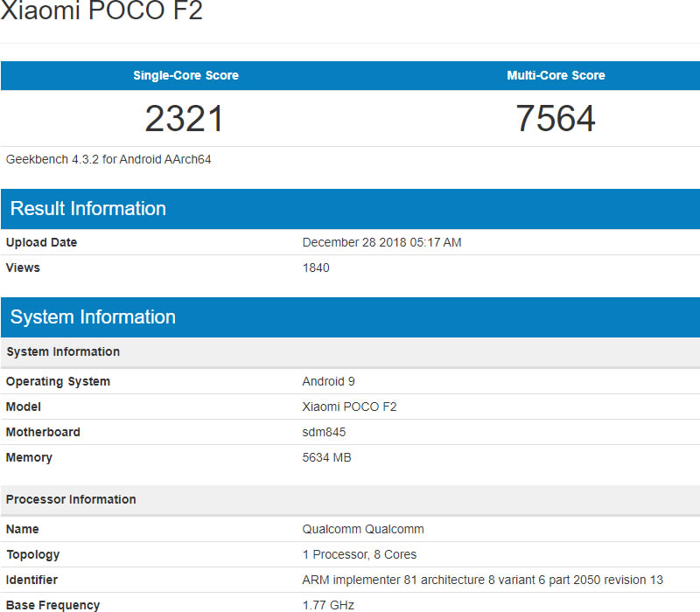Click the December 28 2018 upload date value

[381, 242]
